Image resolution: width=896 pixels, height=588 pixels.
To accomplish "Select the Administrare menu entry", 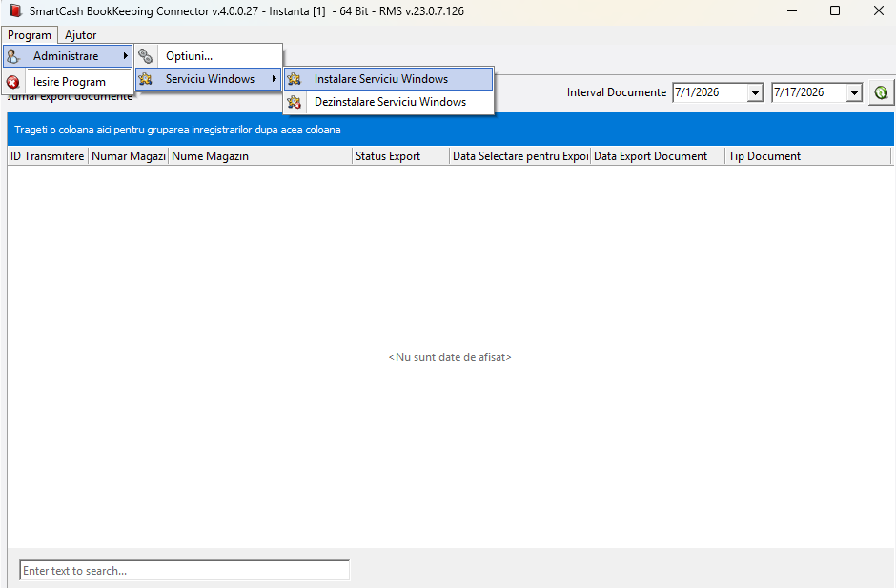I will point(68,56).
